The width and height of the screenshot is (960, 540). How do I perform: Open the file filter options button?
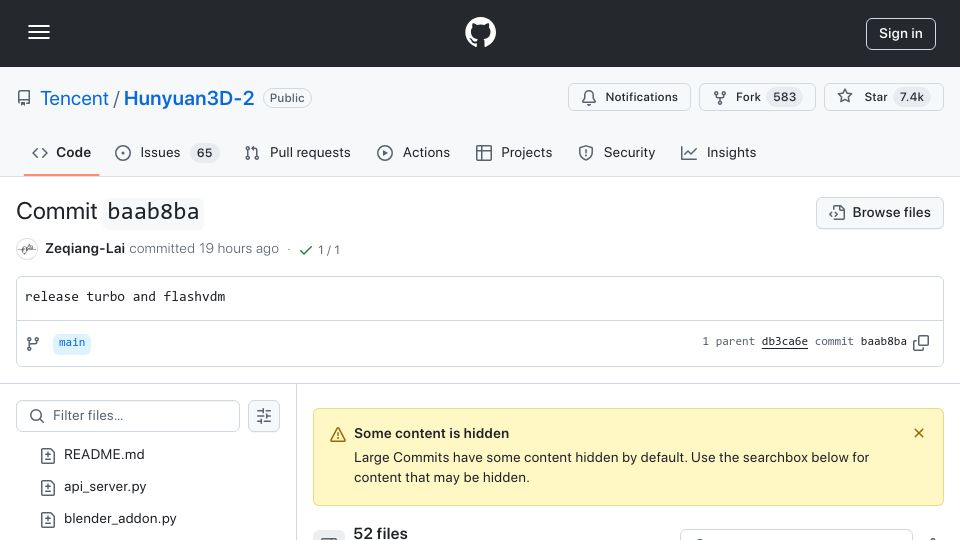(x=264, y=416)
